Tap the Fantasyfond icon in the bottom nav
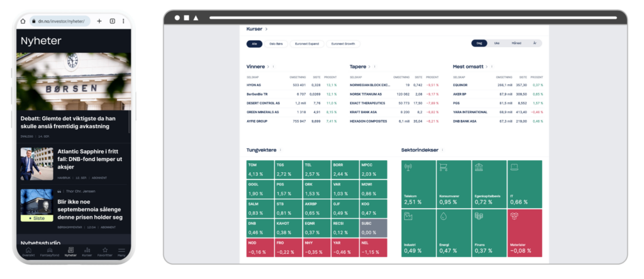 [49, 249]
